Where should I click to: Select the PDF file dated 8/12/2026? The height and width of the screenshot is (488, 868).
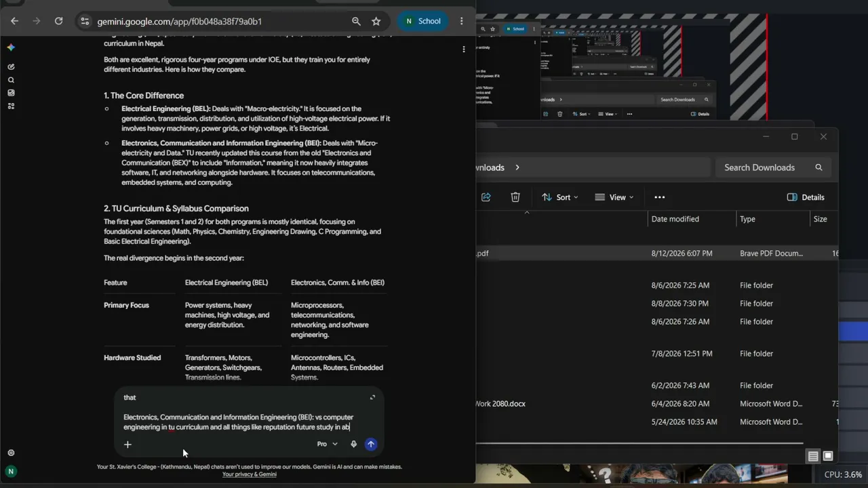tap(656, 253)
